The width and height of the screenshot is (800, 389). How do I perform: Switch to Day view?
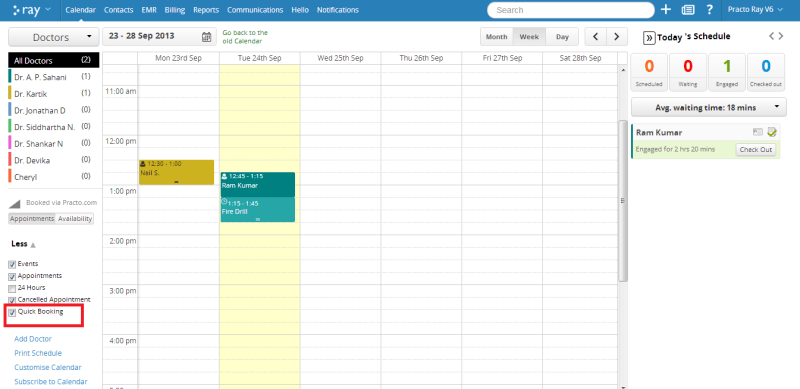(x=562, y=37)
